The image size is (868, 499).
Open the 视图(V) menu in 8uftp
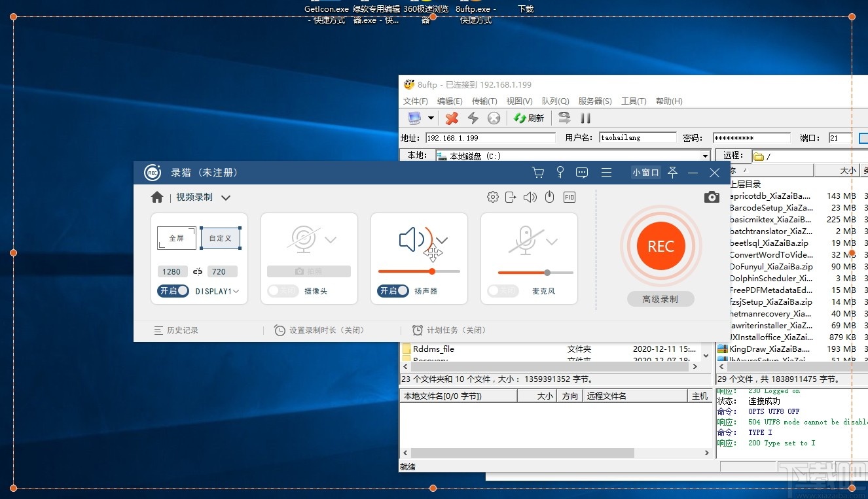(519, 101)
